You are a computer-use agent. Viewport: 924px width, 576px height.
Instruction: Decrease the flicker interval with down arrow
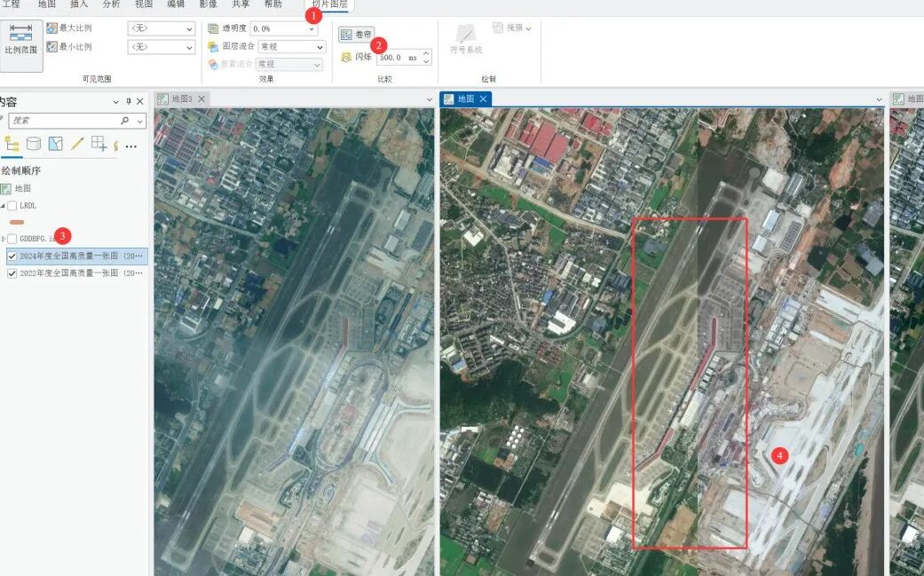(x=426, y=61)
